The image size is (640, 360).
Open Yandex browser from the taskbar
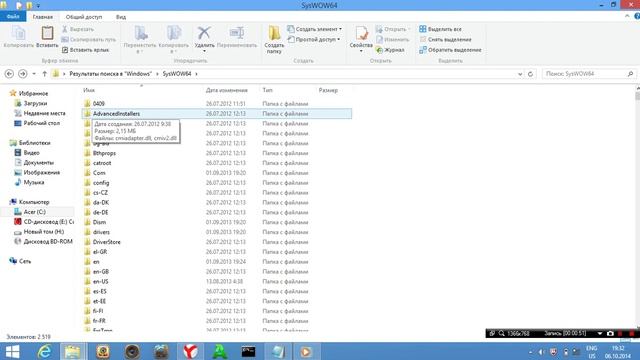pyautogui.click(x=190, y=351)
